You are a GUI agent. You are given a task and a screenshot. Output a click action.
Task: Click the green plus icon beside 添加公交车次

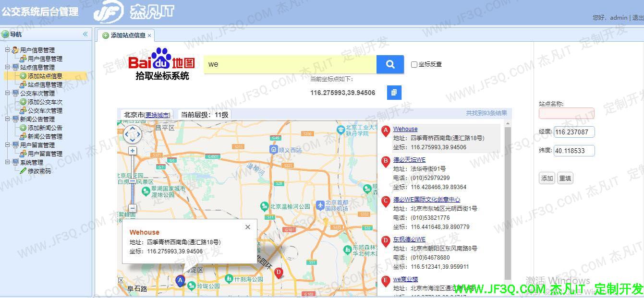click(23, 102)
